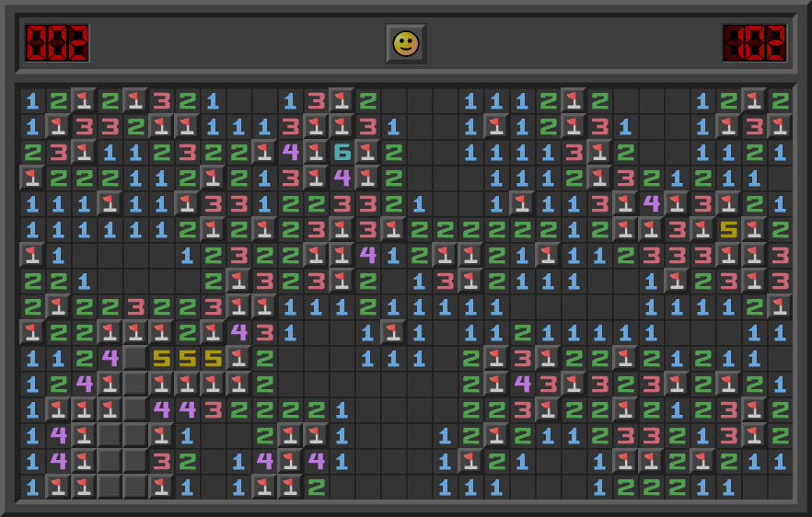The image size is (812, 517).
Task: Click the teal number 6 tile
Action: click(x=342, y=152)
